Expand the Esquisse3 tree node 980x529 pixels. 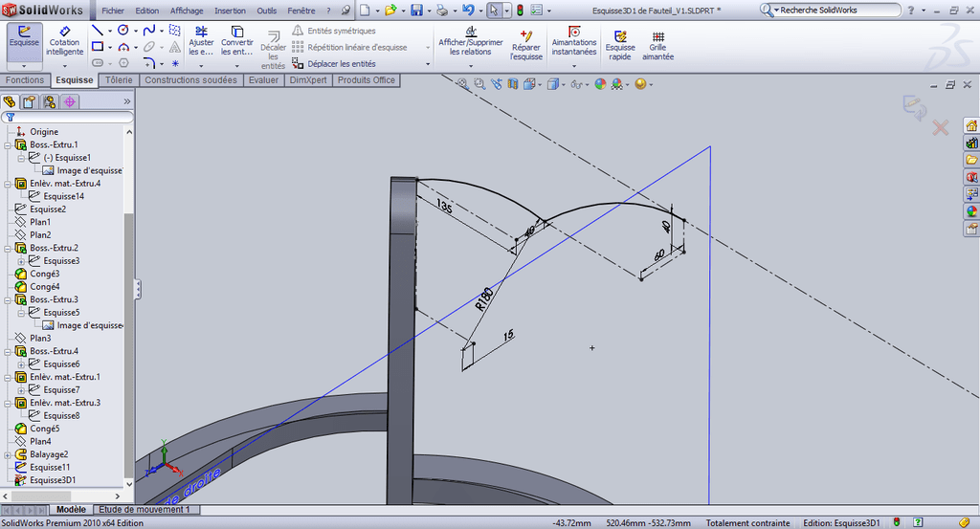(21, 261)
